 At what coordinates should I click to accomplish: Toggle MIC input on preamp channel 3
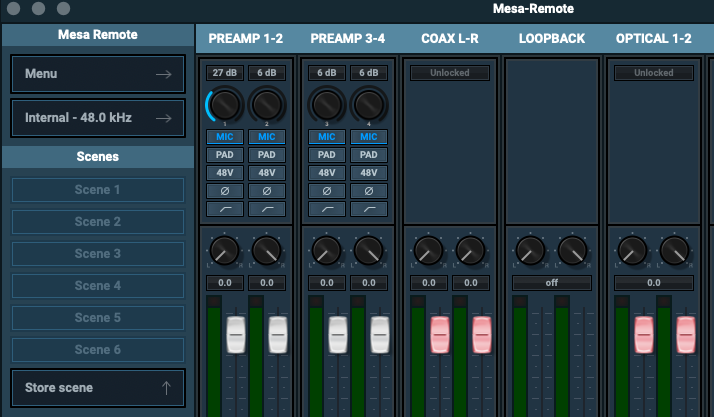(326, 137)
